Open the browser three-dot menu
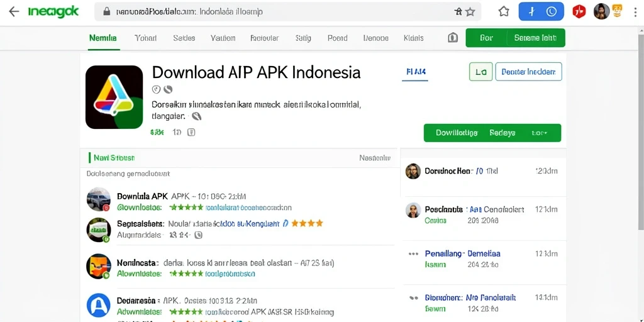Image resolution: width=644 pixels, height=322 pixels. [x=635, y=11]
